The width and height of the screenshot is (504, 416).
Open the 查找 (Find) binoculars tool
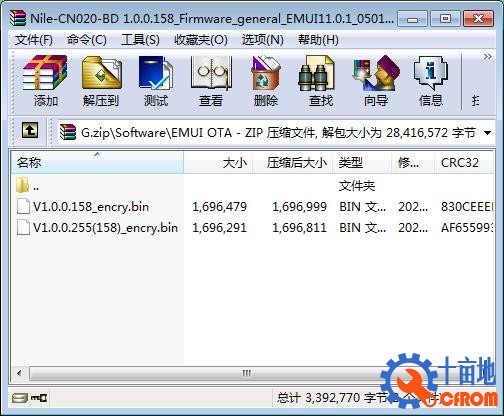(x=321, y=81)
